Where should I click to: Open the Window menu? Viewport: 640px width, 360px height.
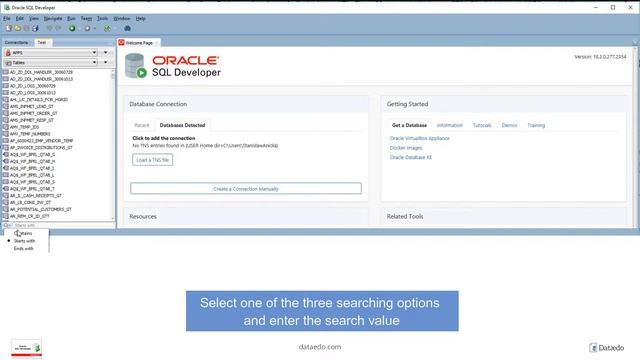click(122, 18)
